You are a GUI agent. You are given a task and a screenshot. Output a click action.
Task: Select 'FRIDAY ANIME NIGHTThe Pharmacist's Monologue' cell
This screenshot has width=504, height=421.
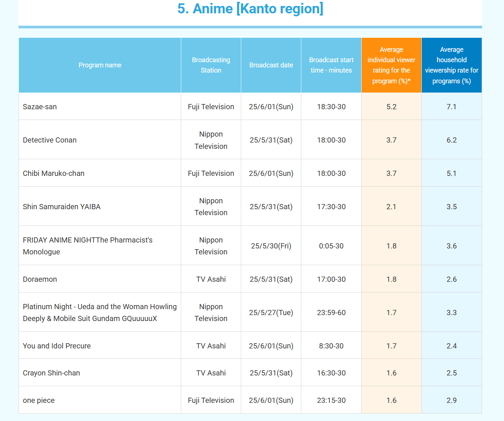coord(100,246)
